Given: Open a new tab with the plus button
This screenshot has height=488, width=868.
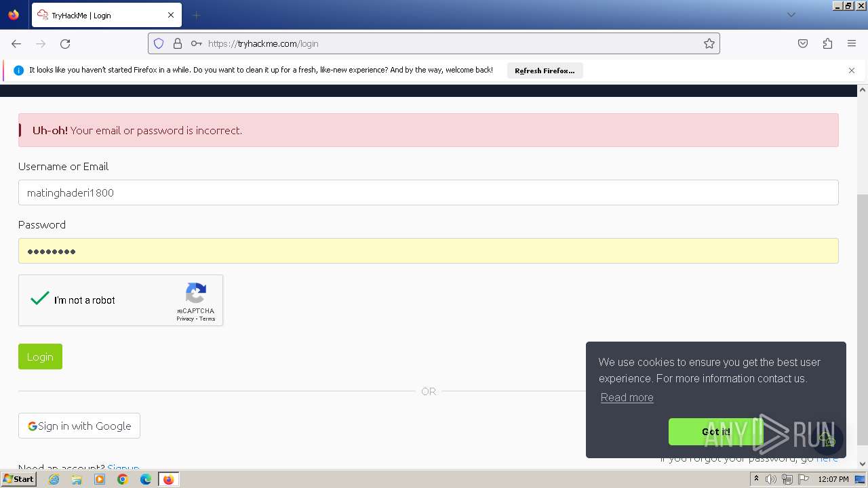Looking at the screenshot, I should (x=196, y=15).
